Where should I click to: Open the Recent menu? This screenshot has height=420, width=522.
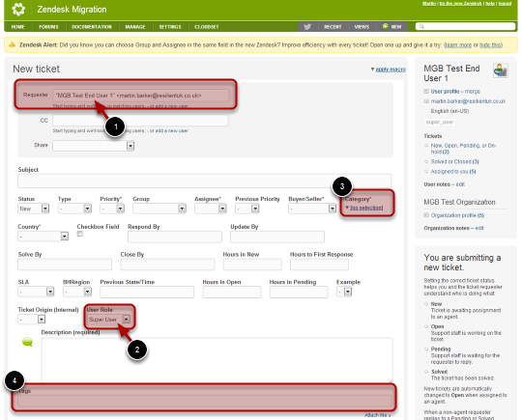[333, 27]
